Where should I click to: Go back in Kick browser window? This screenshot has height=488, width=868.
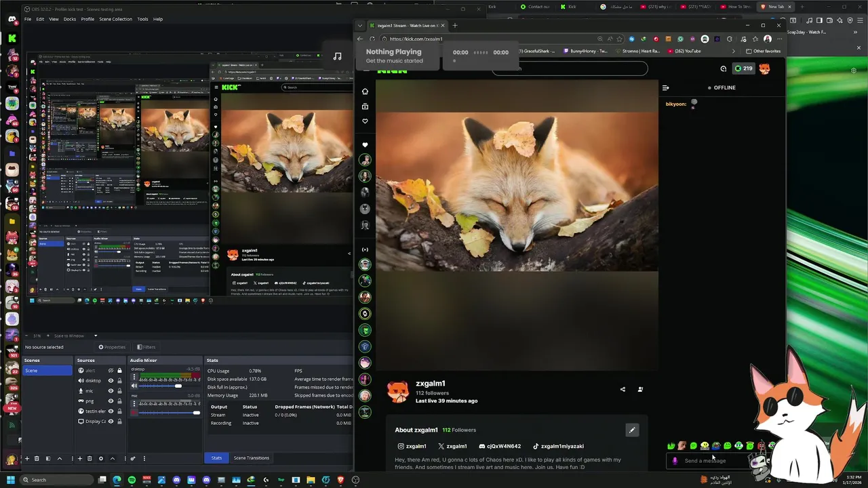click(359, 39)
